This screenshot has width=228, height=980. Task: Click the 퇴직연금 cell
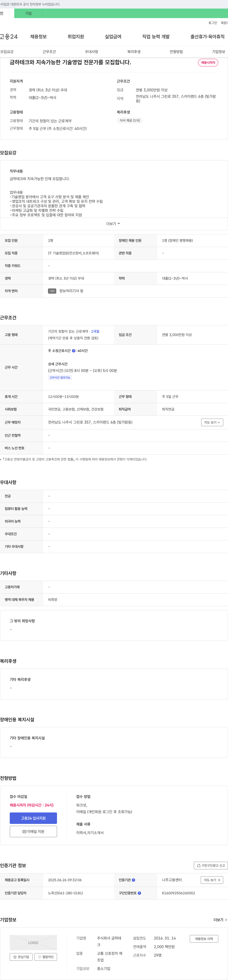point(168,409)
